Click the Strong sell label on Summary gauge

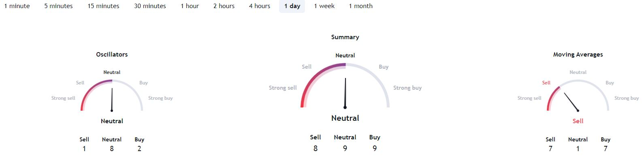coord(283,88)
